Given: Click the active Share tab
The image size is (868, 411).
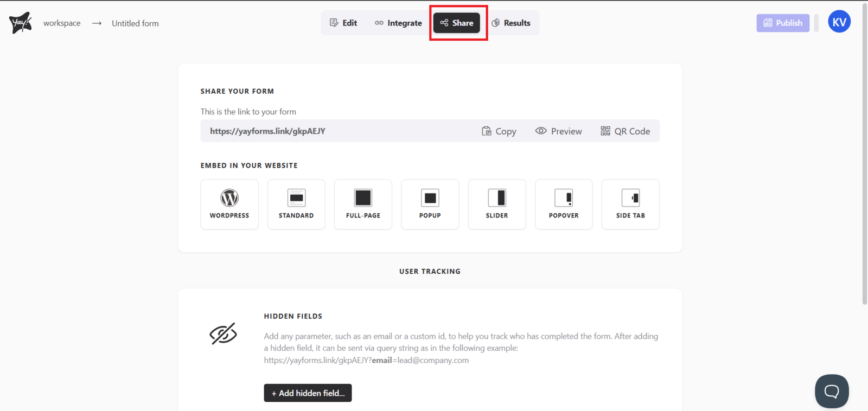Looking at the screenshot, I should (x=457, y=23).
